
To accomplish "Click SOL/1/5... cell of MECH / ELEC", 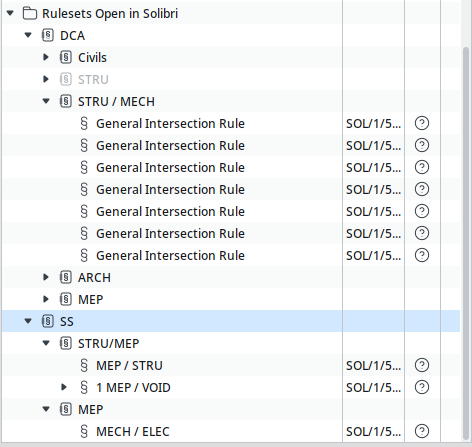I will tap(373, 432).
